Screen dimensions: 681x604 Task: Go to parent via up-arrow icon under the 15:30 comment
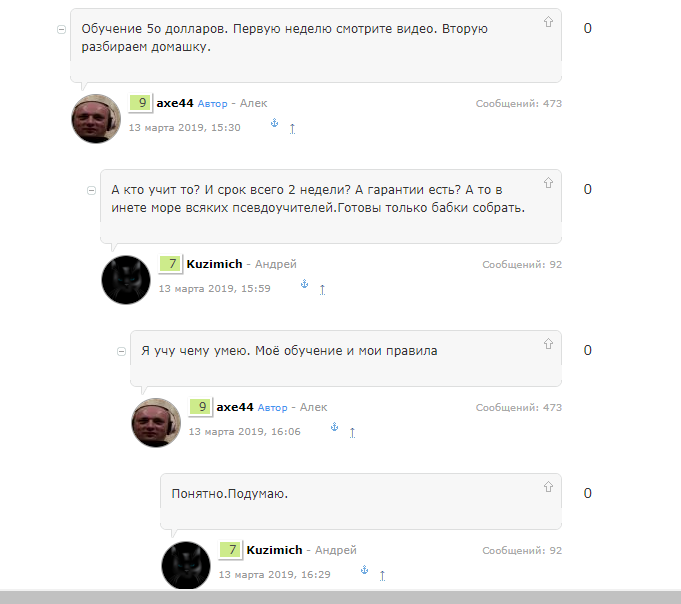292,129
